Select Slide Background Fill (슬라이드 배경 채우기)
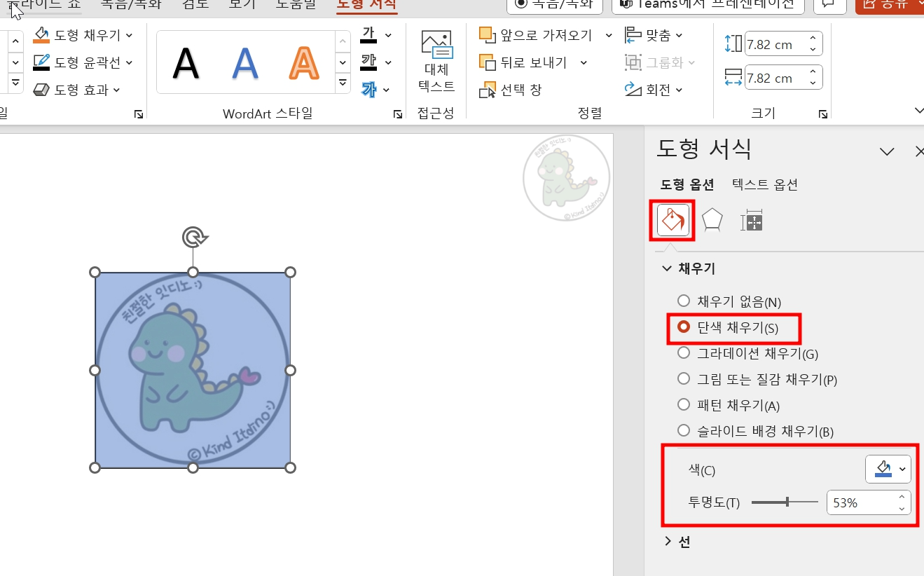The width and height of the screenshot is (924, 576). [684, 430]
